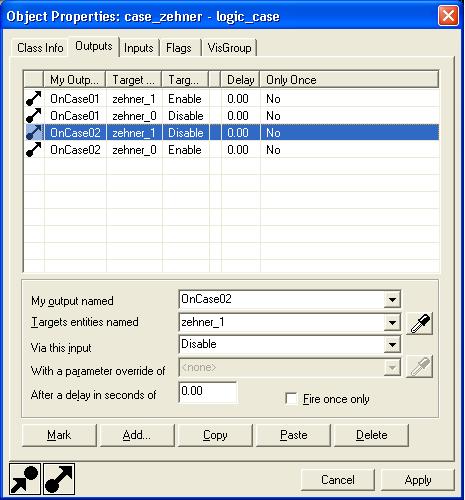Click output icon of OnCase02 zehner_0 Enable row
465x500 pixels.
pos(34,150)
